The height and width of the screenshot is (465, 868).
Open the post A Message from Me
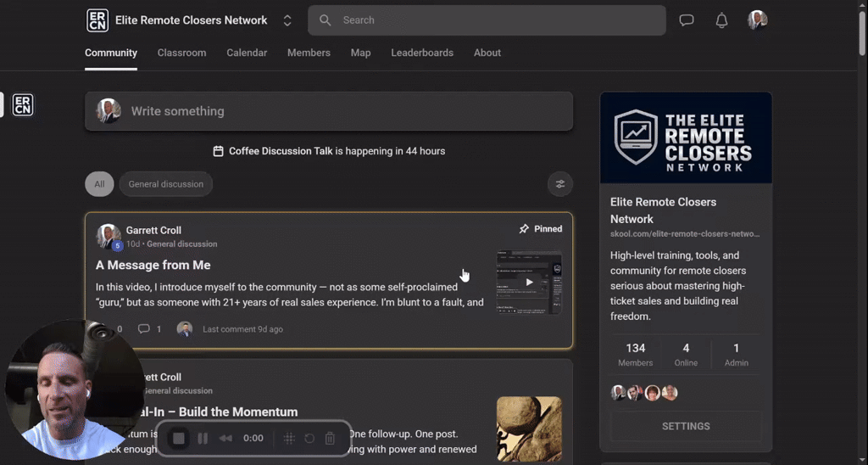point(153,265)
